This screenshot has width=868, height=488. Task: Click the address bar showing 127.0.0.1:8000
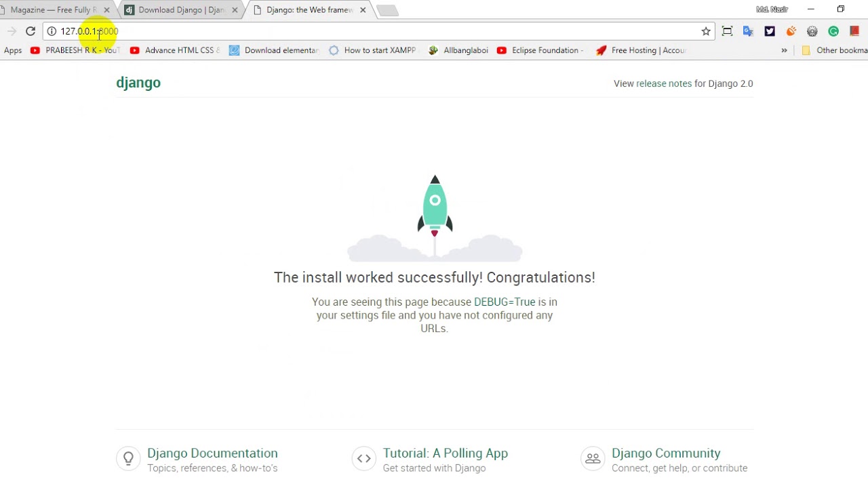point(378,31)
